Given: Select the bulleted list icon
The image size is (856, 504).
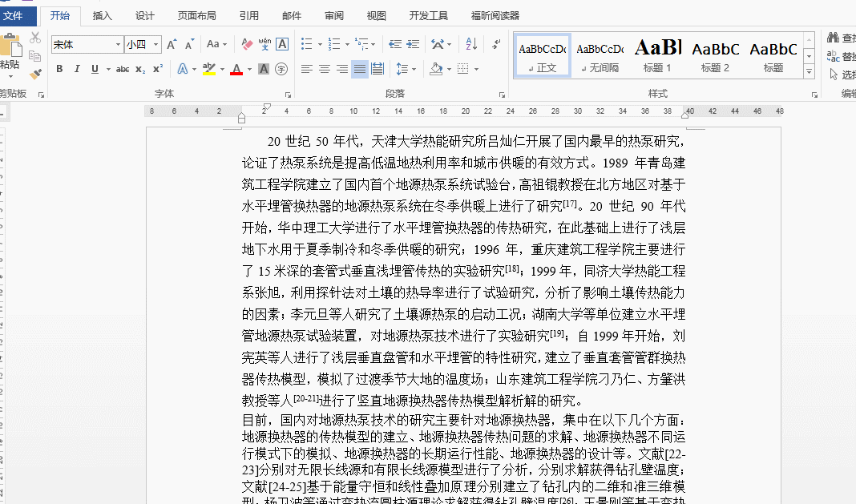Looking at the screenshot, I should coord(306,45).
